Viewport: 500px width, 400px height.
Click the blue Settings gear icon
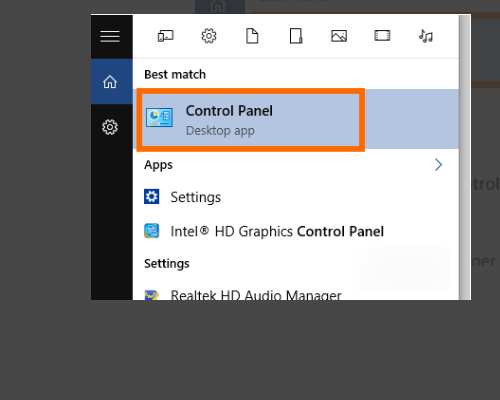click(152, 197)
